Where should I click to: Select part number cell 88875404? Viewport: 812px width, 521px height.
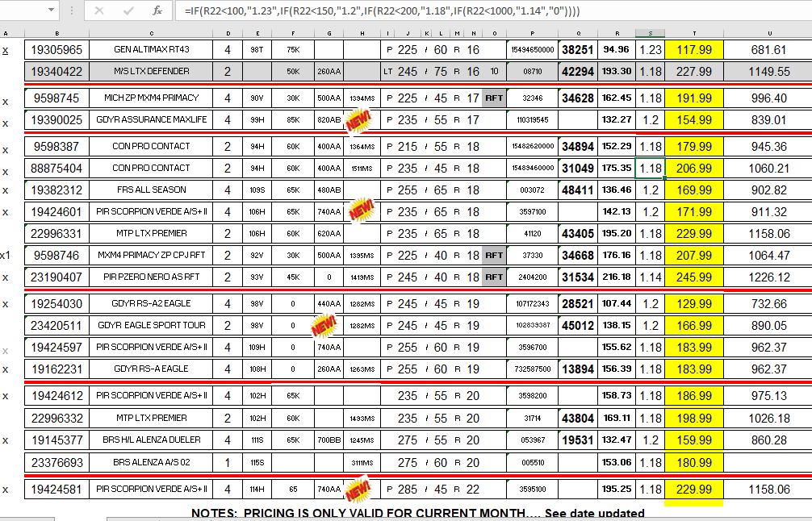click(x=57, y=168)
